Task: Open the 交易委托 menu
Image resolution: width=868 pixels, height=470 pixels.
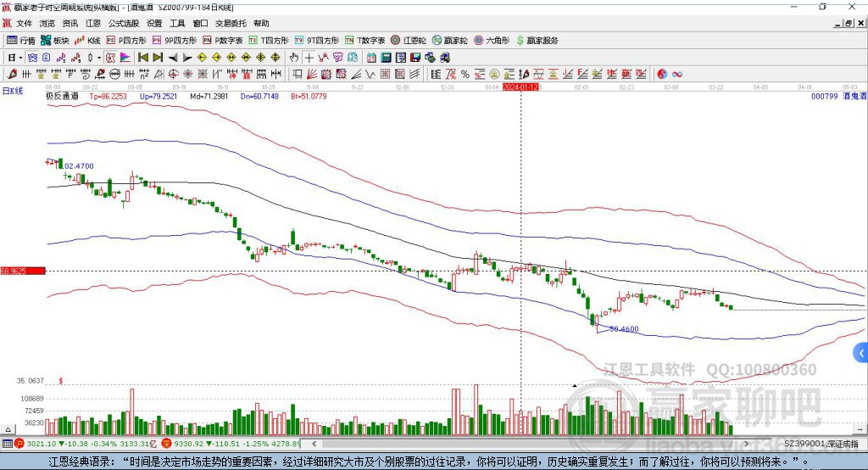Action: click(231, 23)
